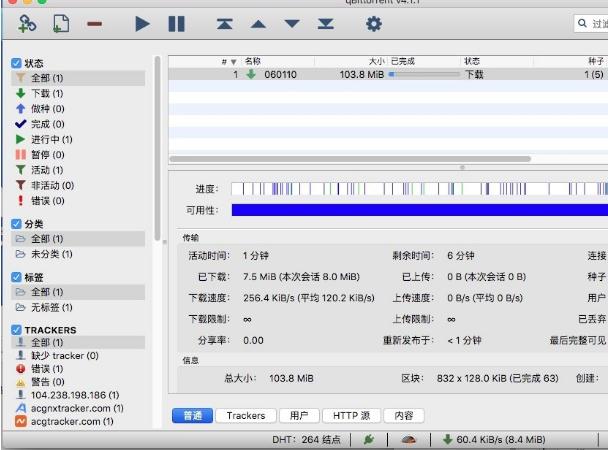This screenshot has height=450, width=608.
Task: Toggle the TRACKERS section checkbox
Action: (16, 330)
